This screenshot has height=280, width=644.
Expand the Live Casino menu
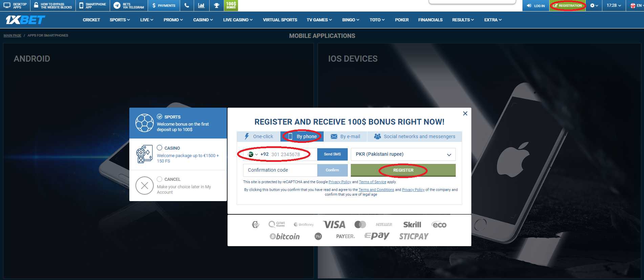238,20
